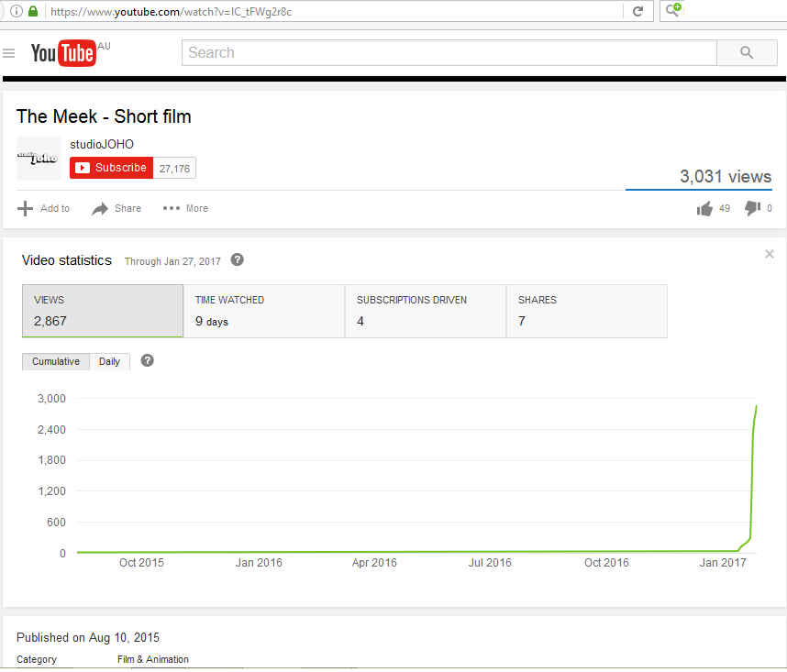Subscribe to studioJOHO
787x672 pixels.
(111, 168)
